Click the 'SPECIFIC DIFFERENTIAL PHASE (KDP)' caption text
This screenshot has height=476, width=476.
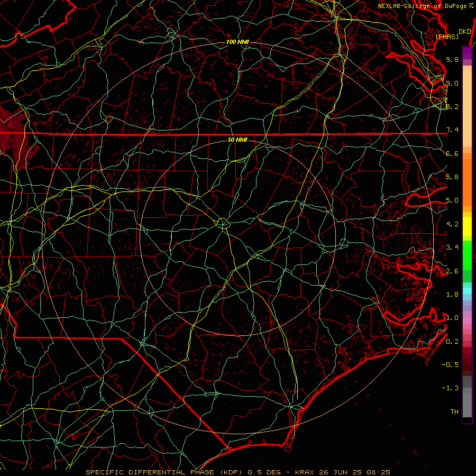click(x=164, y=472)
